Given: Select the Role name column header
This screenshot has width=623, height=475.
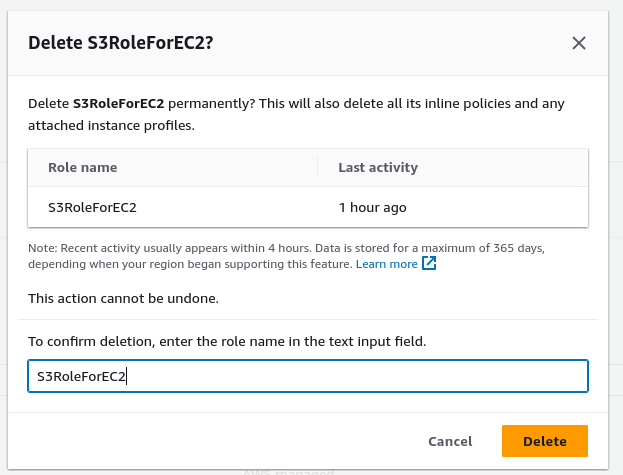Looking at the screenshot, I should [x=83, y=168].
